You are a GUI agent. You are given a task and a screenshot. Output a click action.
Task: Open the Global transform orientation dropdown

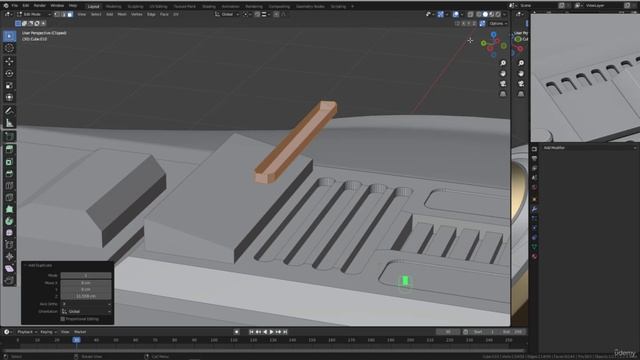(227, 14)
